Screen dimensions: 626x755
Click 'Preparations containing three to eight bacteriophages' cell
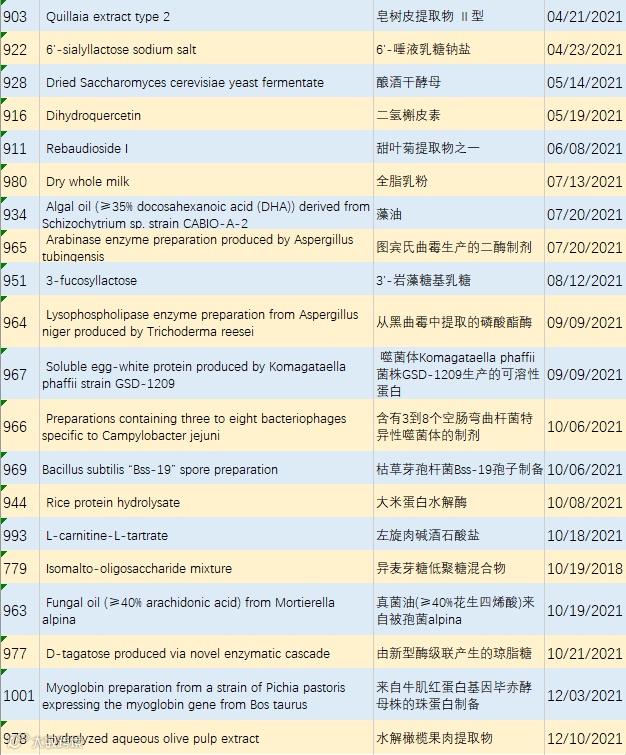click(206, 426)
